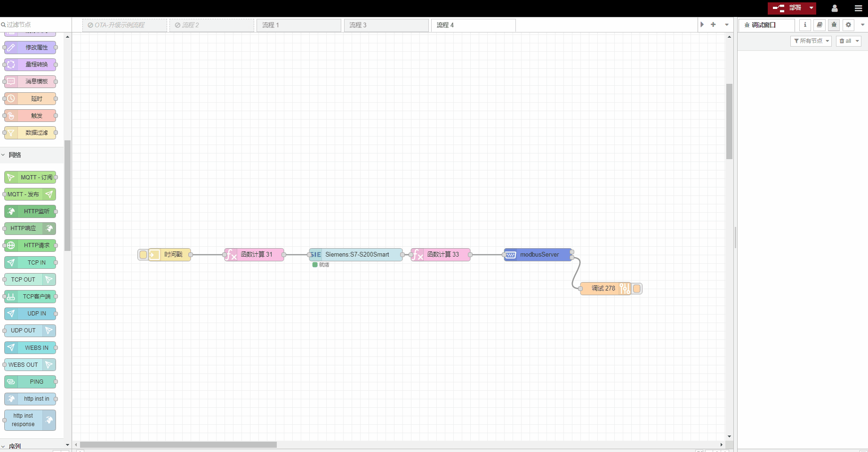
Task: Open the debug bug sidebar icon
Action: (x=834, y=25)
